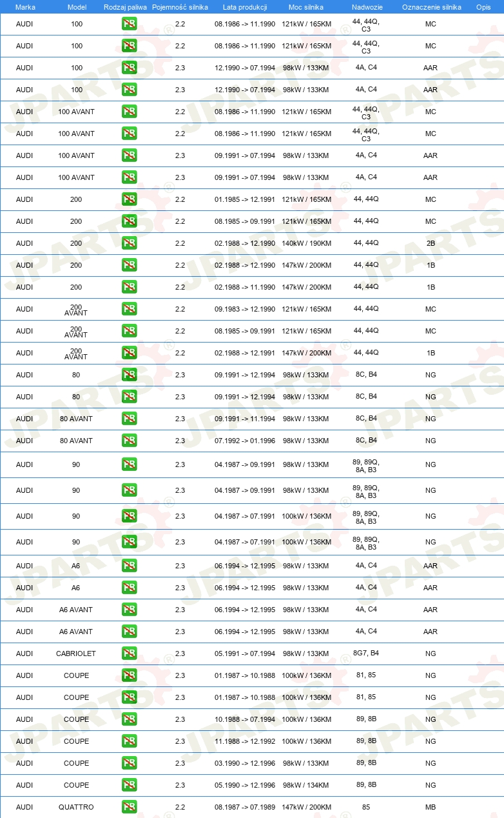Select the '03.1990 -> 12.1996' date cell
This screenshot has width=504, height=818.
pyautogui.click(x=245, y=763)
